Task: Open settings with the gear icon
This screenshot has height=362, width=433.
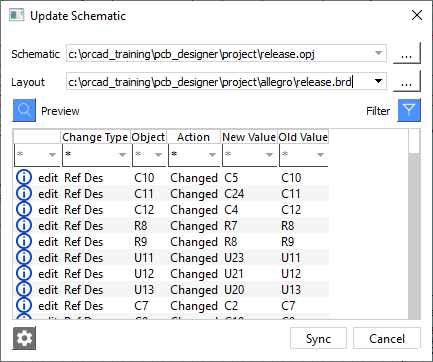Action: [24, 338]
